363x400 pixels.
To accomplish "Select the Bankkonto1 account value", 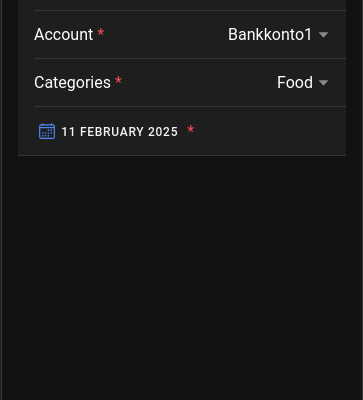I will pos(270,34).
